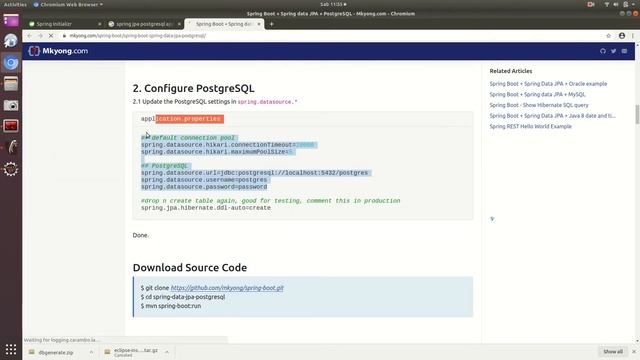Click the spring.datasource.url code line
The image size is (640, 360).
tap(254, 173)
